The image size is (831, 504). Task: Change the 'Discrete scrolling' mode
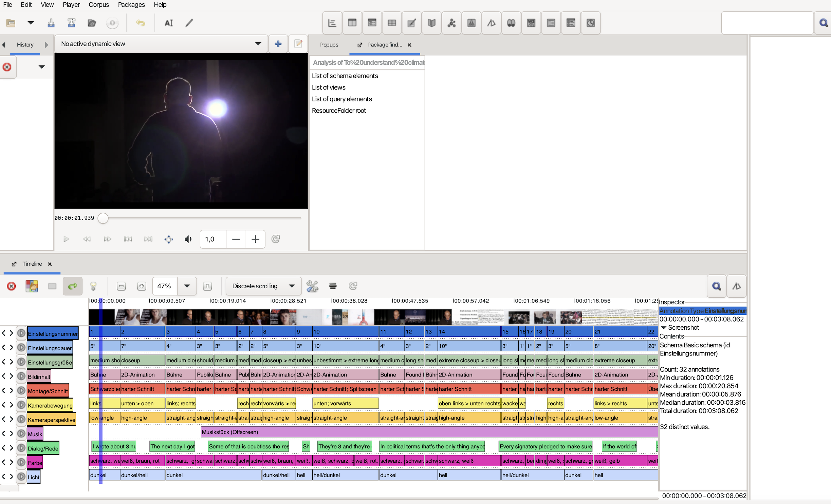coord(263,286)
